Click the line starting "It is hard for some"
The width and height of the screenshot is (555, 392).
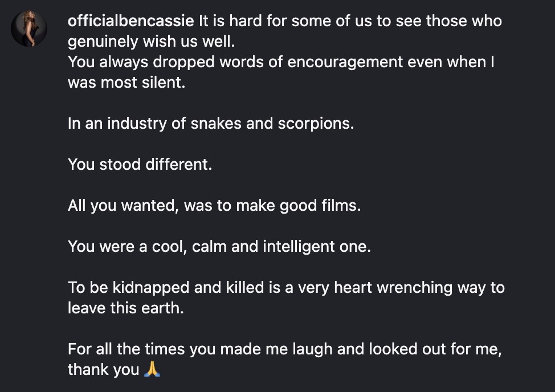click(x=350, y=22)
